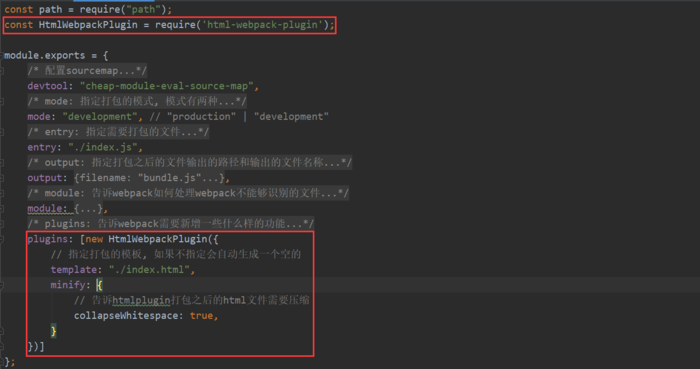Click the 'html-webpack-plugin' string literal
The height and width of the screenshot is (369, 700).
262,25
